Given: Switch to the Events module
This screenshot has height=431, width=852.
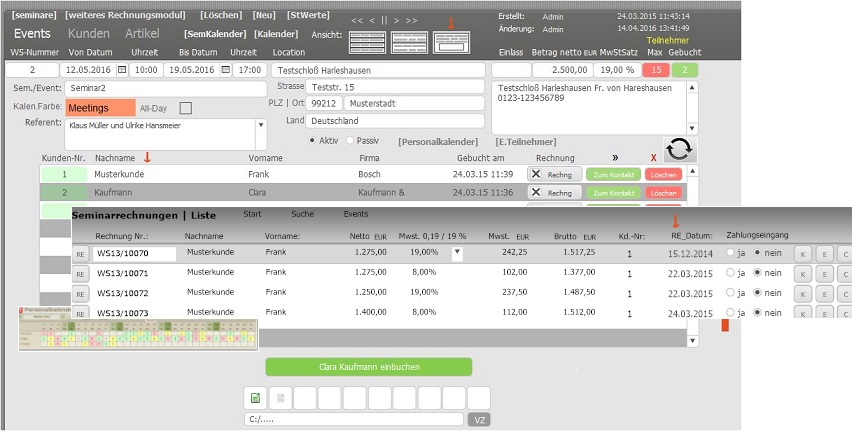Looking at the screenshot, I should 32,33.
